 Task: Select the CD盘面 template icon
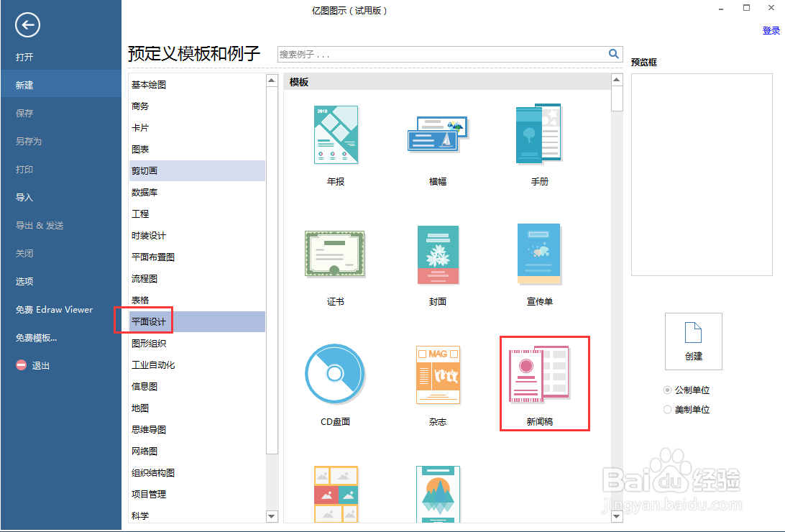pyautogui.click(x=335, y=374)
